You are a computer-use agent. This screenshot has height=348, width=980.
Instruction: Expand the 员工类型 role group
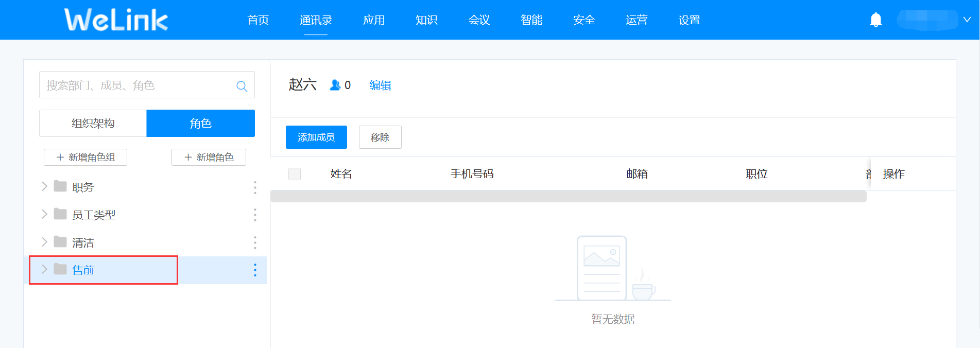(x=44, y=214)
